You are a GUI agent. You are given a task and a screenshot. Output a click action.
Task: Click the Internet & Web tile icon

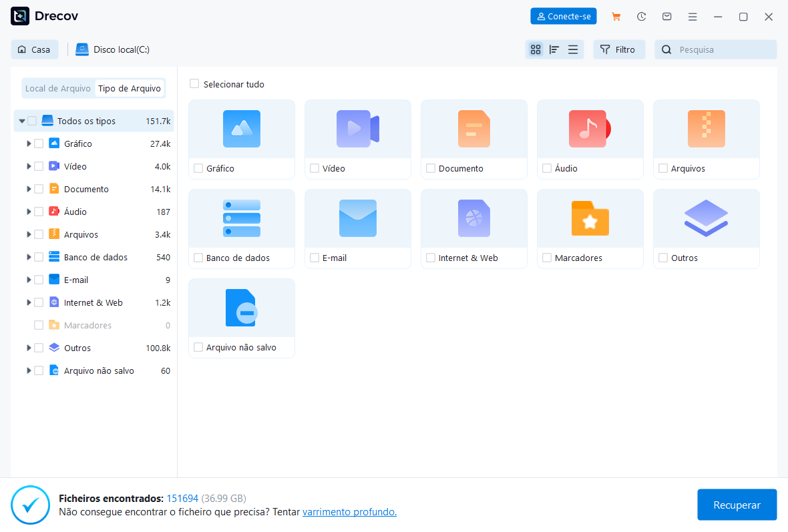[x=474, y=218]
